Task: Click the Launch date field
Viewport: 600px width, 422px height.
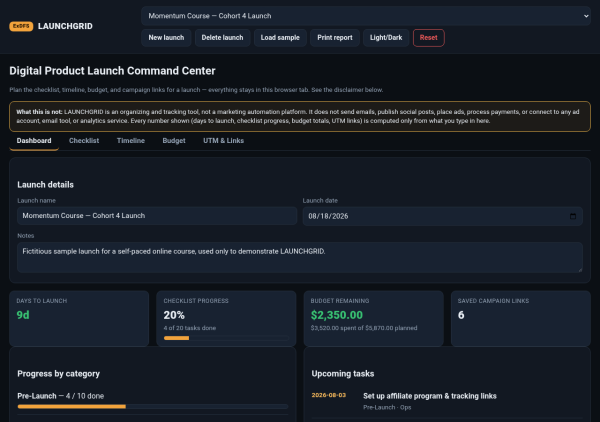Action: click(x=442, y=216)
